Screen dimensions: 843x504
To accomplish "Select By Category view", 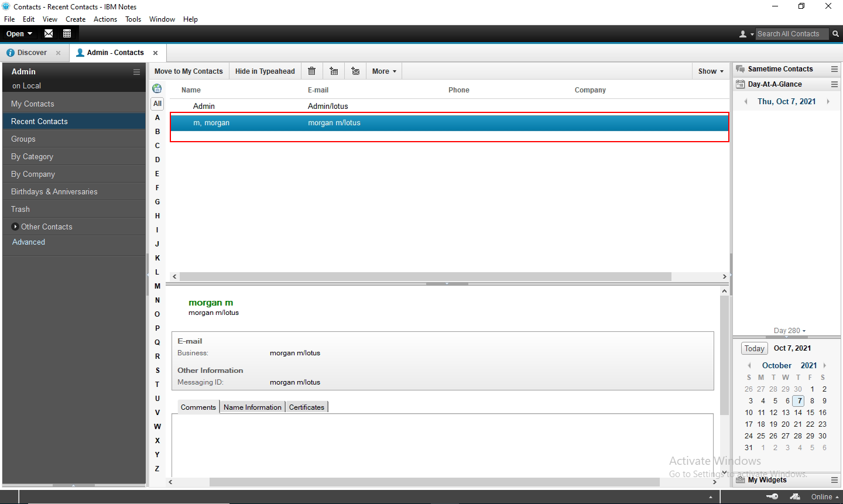I will (74, 156).
